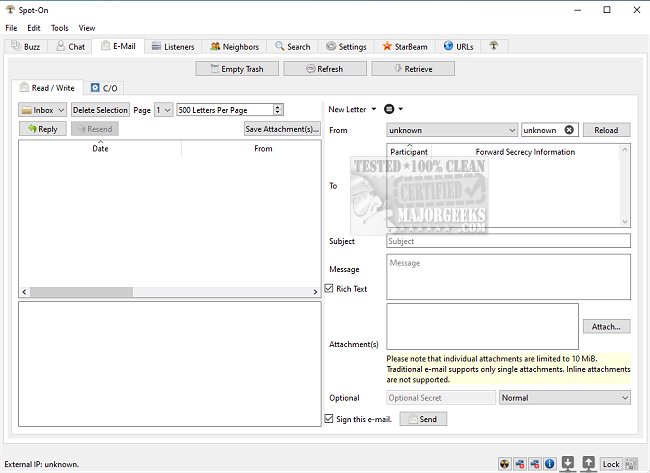Clear the unknown field with X icon
Screen dimensions: 650x473
570,130
